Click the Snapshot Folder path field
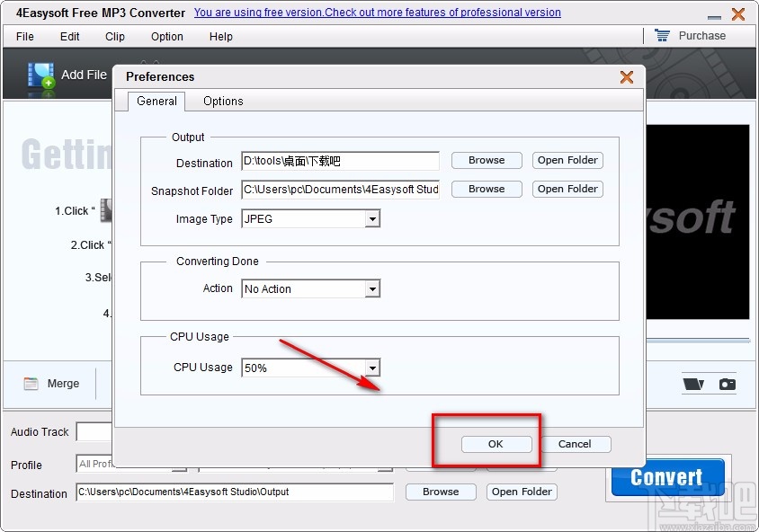 tap(340, 190)
